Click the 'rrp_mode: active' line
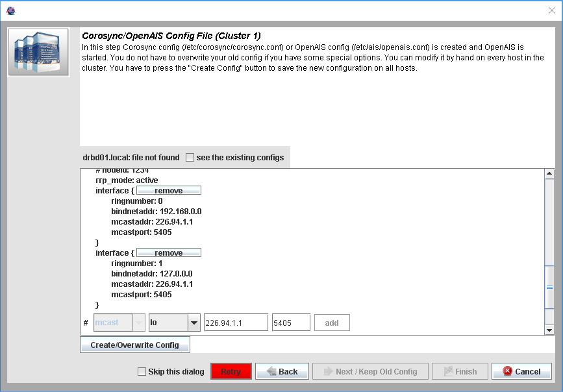 [x=127, y=180]
